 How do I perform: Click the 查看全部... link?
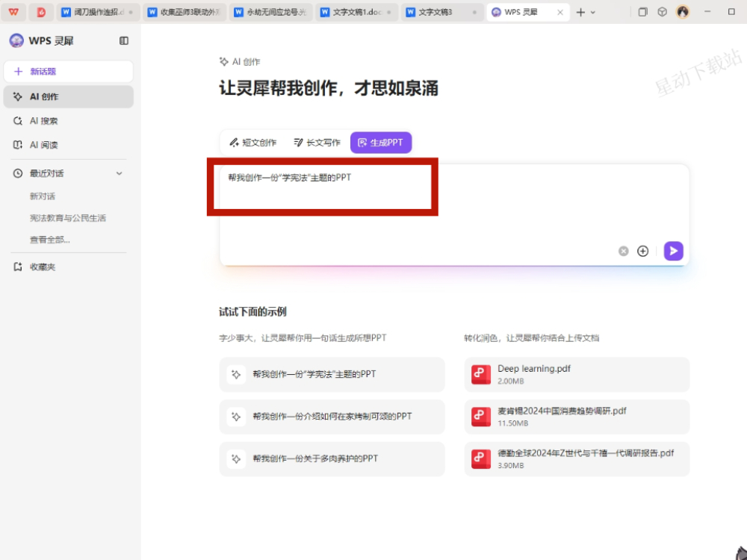tap(49, 240)
